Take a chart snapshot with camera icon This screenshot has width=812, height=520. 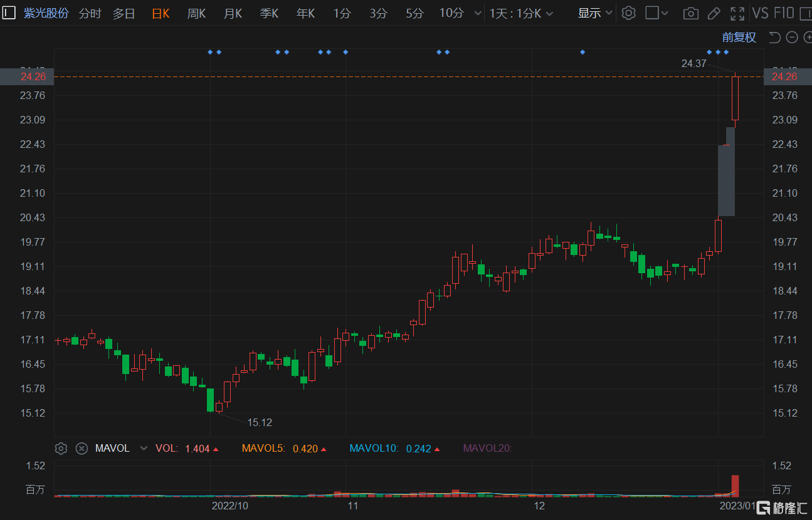690,13
